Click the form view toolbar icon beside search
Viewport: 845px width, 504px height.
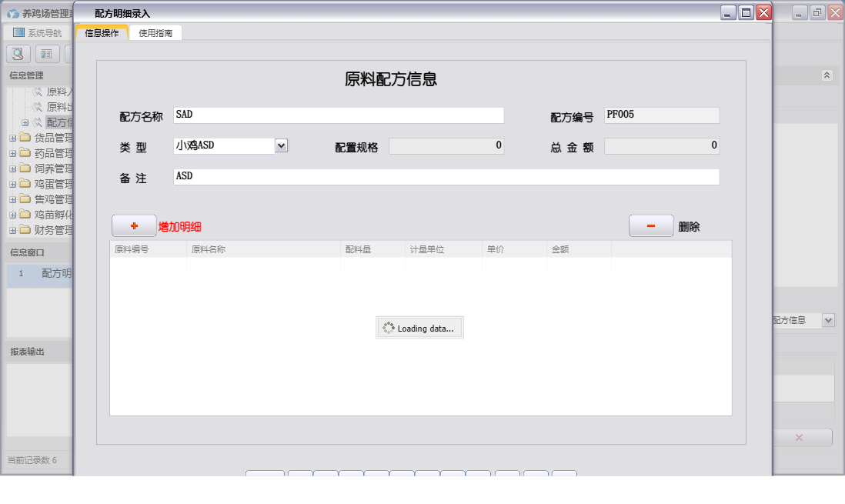[48, 54]
